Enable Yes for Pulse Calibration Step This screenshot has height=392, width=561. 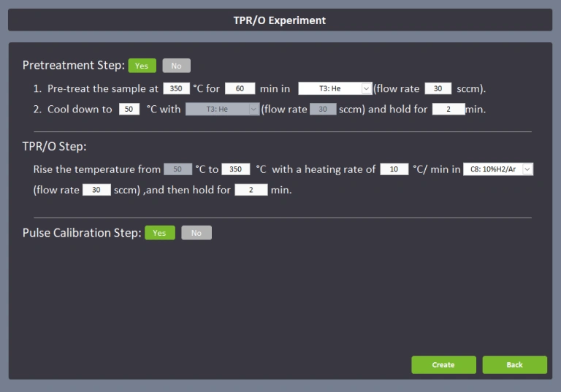pyautogui.click(x=159, y=233)
